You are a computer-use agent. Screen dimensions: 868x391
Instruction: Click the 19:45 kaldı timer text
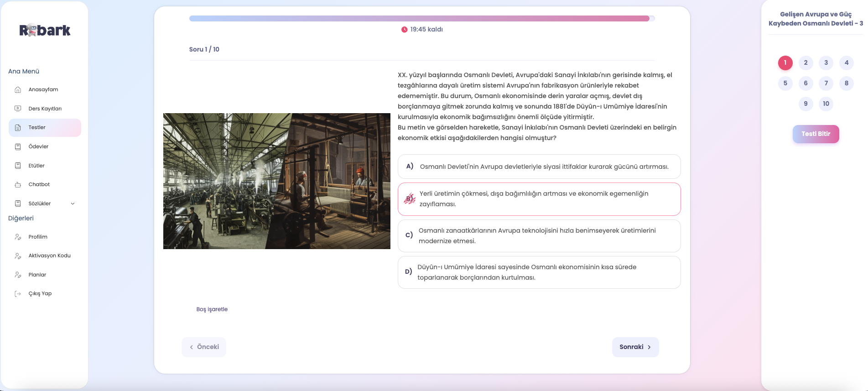426,30
